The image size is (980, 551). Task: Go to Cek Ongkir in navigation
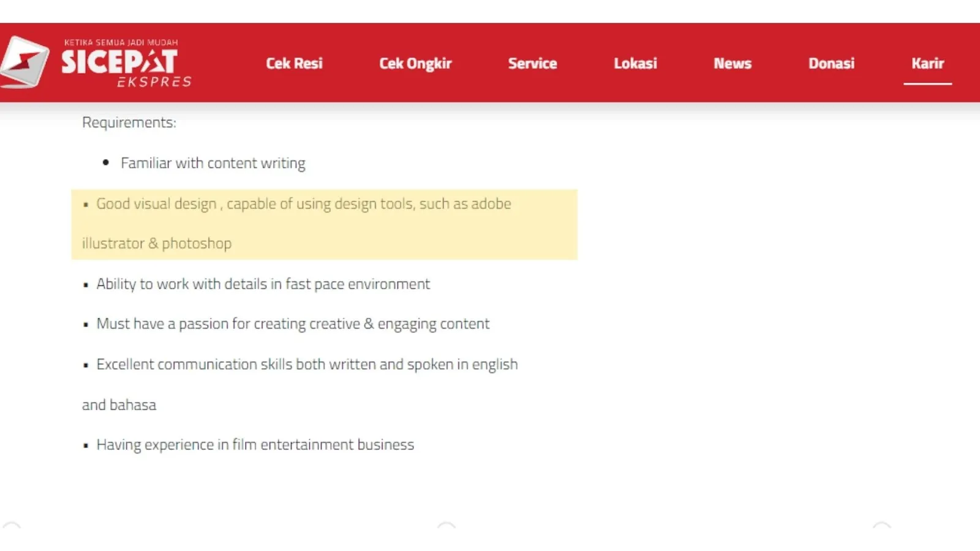(x=415, y=63)
